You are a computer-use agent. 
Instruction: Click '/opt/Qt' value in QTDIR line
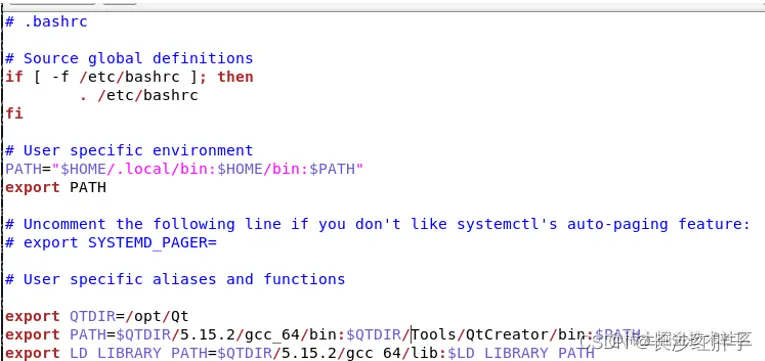coord(157,316)
